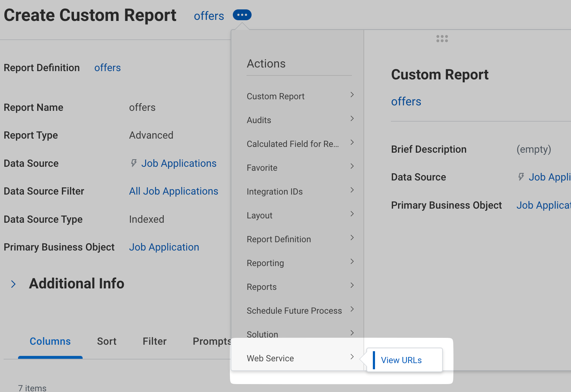Click the View URLs option
This screenshot has width=571, height=392.
(x=401, y=360)
